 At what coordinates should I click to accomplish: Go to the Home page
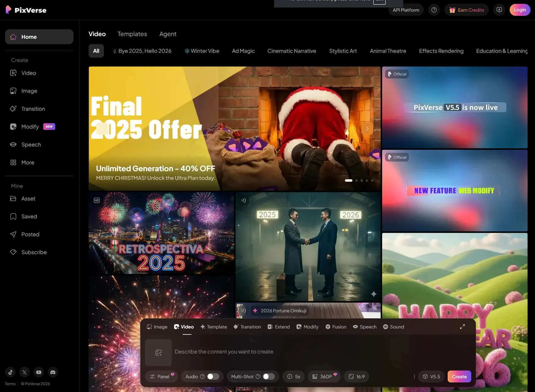tap(39, 37)
